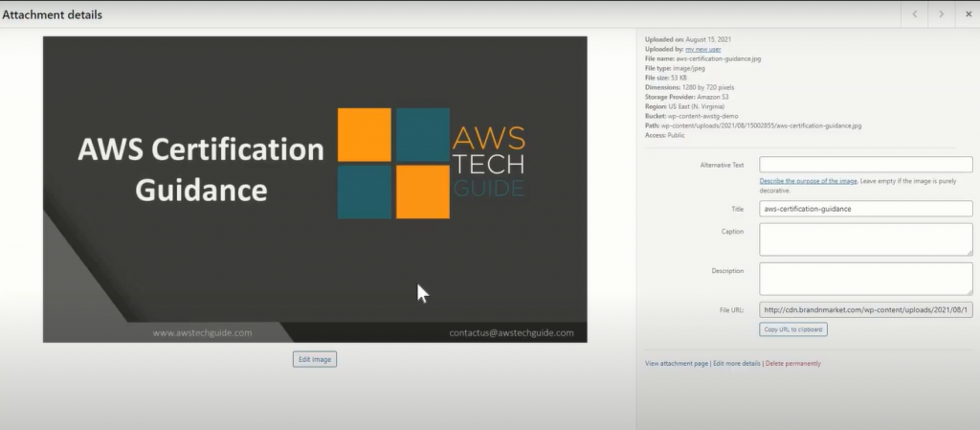
Task: Click 'File type: image/jpeg' text
Action: (x=675, y=68)
